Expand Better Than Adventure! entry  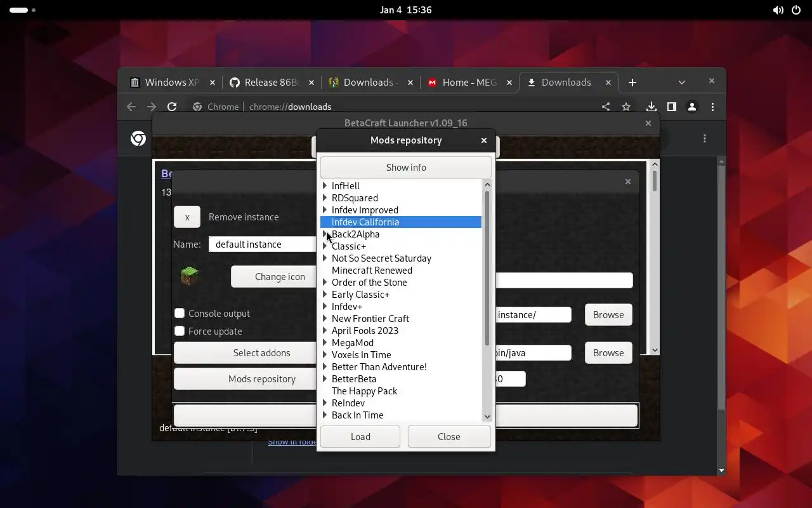[325, 367]
